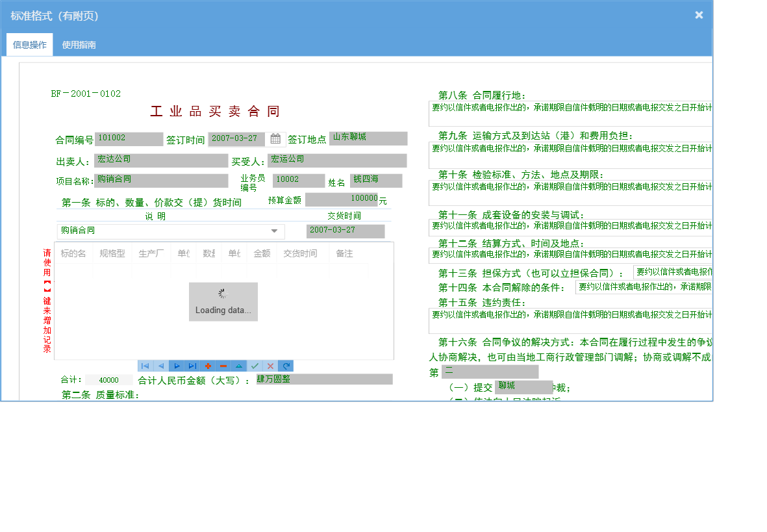Click the 合同编号 field showing 101002
Viewport: 767px width, 532px height.
click(129, 138)
